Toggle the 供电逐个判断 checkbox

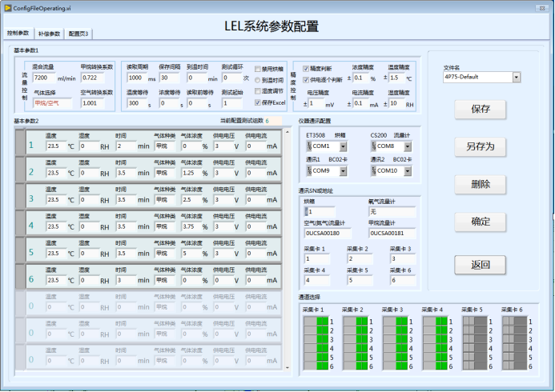pos(306,80)
